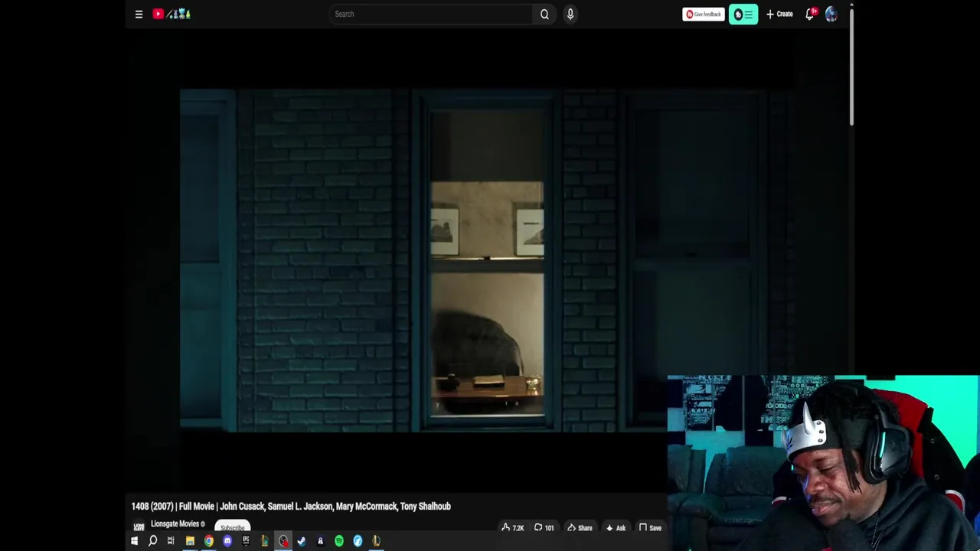The width and height of the screenshot is (980, 551).
Task: Dislike the video showing 101
Action: click(x=544, y=527)
